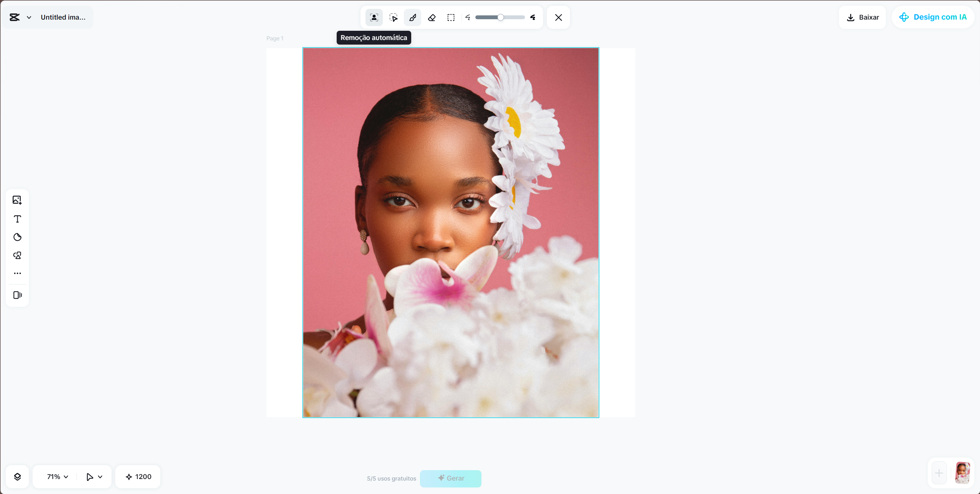Redo the last removal stroke
The height and width of the screenshot is (494, 980).
point(533,17)
